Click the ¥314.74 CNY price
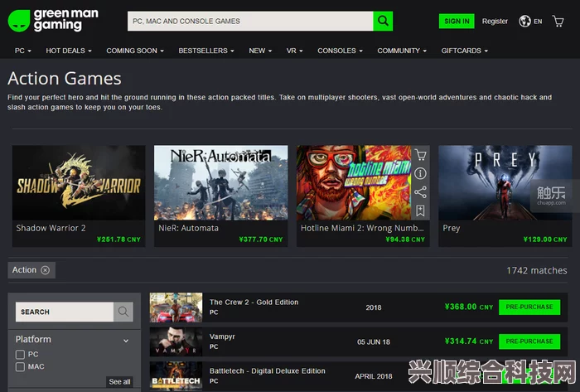This screenshot has height=392, width=580. click(469, 341)
